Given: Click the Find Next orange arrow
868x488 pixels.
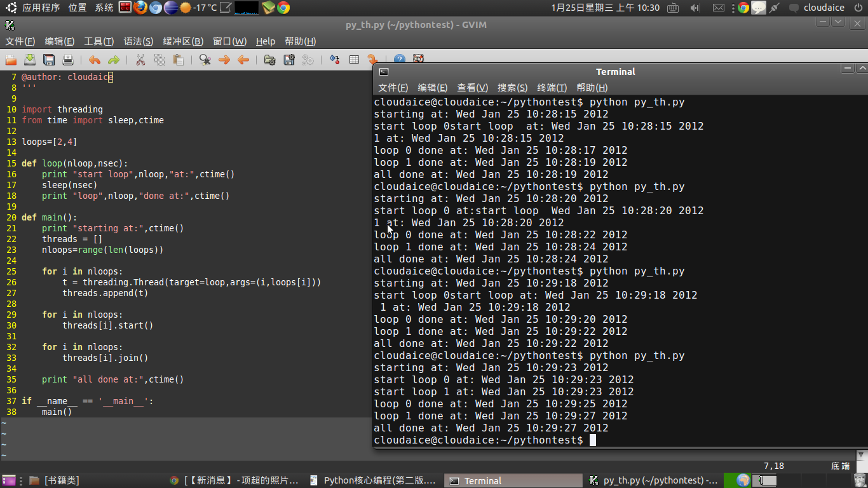Looking at the screenshot, I should coord(224,60).
